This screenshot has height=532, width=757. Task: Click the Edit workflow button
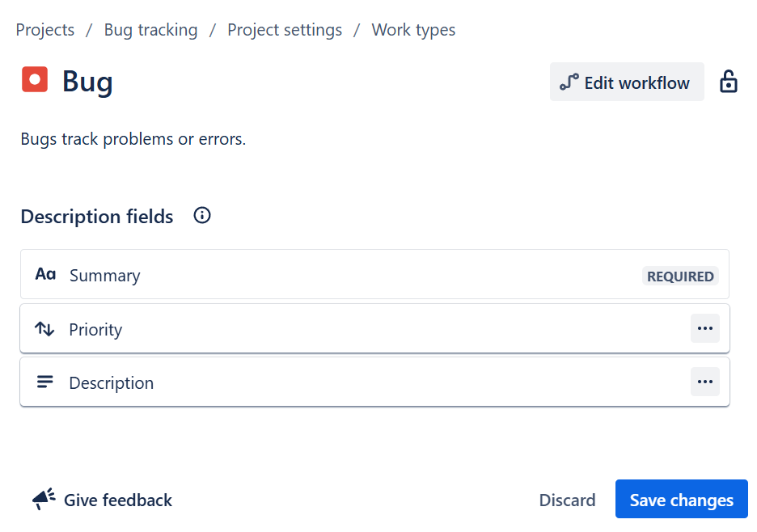coord(627,82)
